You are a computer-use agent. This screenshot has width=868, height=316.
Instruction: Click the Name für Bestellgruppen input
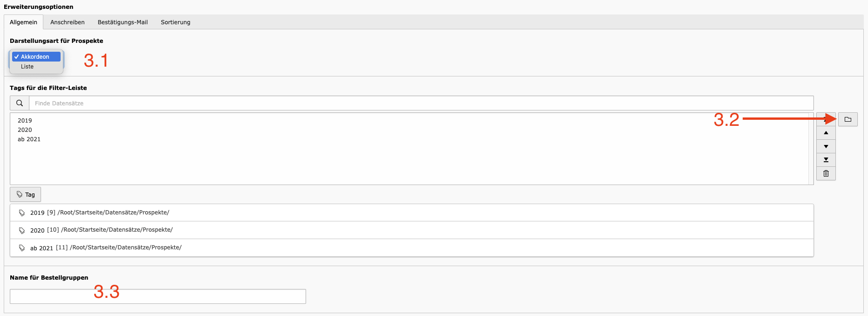click(x=158, y=296)
